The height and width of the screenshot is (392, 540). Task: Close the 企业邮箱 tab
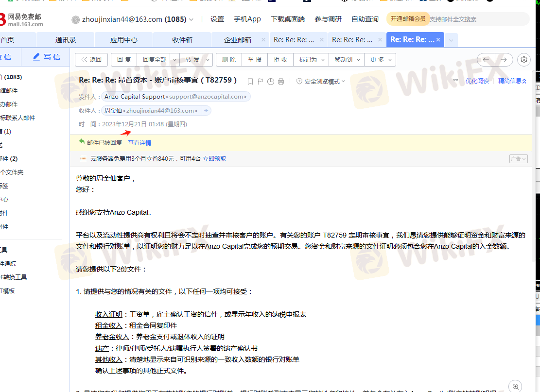pyautogui.click(x=263, y=39)
